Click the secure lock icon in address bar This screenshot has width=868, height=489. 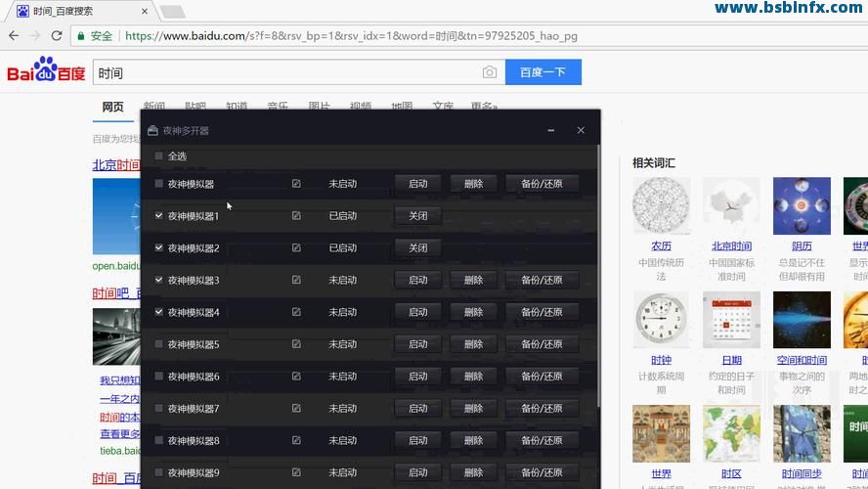click(81, 36)
